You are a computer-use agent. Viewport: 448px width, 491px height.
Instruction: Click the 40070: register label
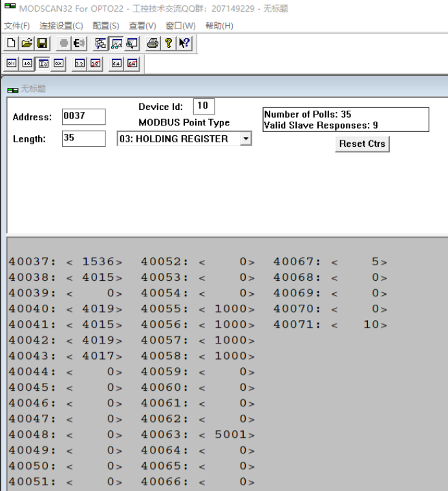(297, 309)
